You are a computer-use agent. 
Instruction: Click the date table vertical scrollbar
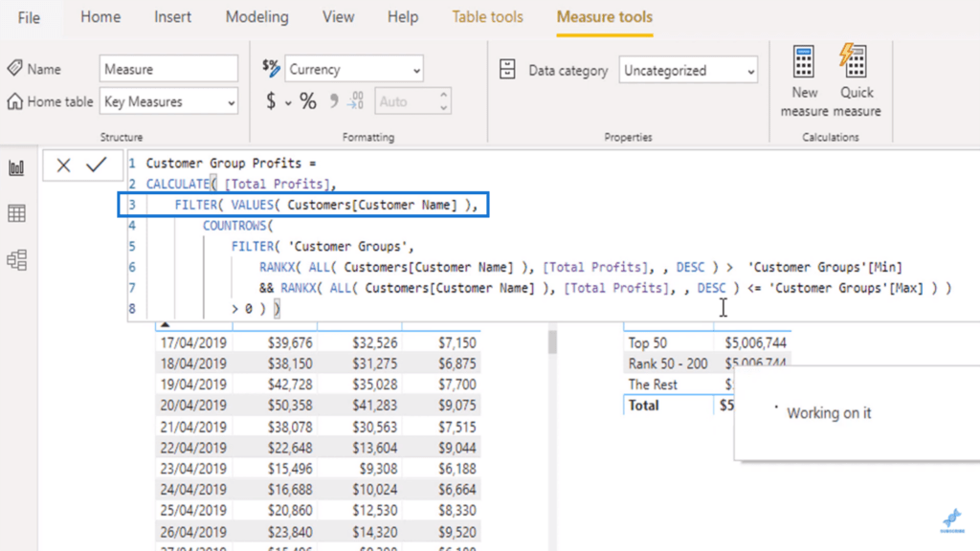click(x=552, y=342)
